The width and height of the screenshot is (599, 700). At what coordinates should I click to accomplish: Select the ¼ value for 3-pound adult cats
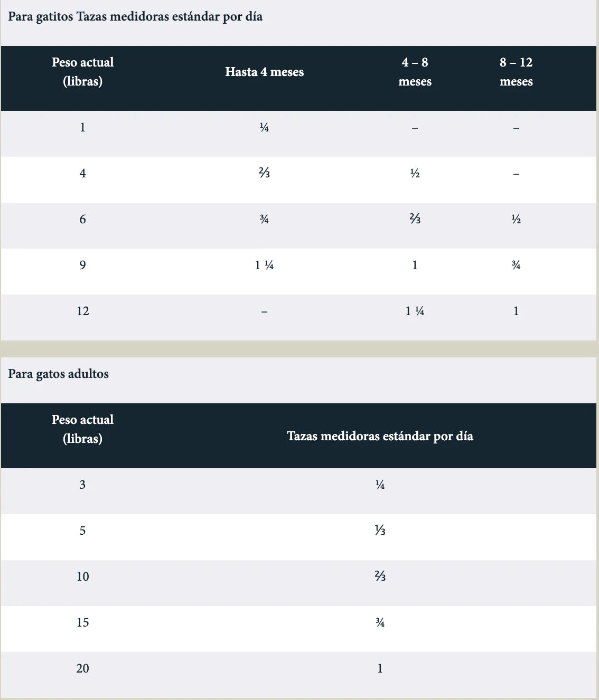380,485
